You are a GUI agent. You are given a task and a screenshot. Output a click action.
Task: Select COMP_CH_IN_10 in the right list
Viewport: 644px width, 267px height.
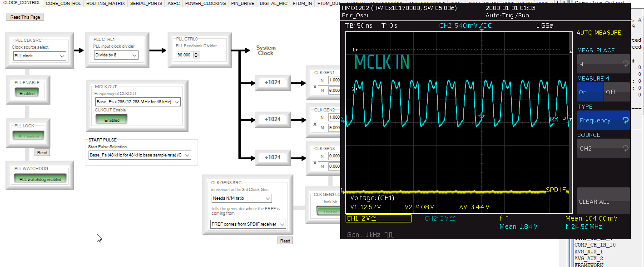(x=595, y=245)
